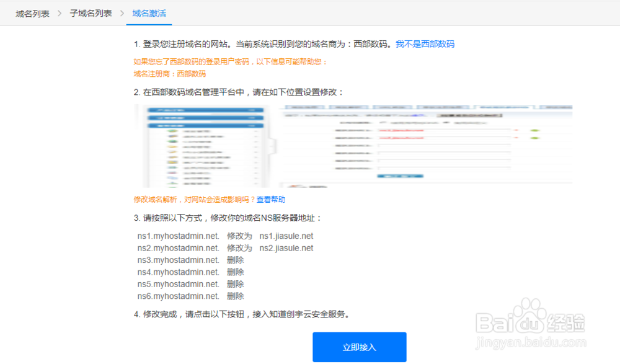620x364 pixels.
Task: Select the ns1.jiasule.net value
Action: coord(286,236)
